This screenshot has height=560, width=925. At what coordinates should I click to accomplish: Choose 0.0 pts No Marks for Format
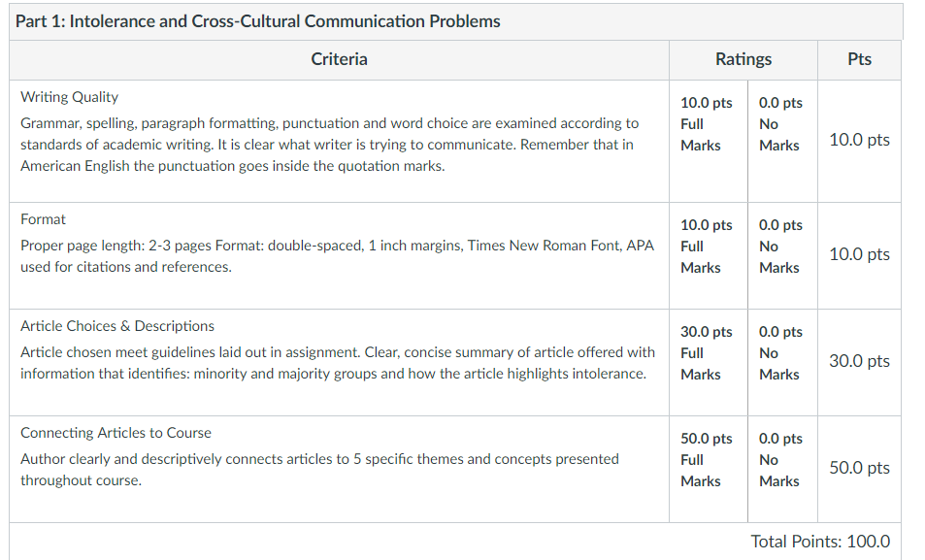click(781, 247)
